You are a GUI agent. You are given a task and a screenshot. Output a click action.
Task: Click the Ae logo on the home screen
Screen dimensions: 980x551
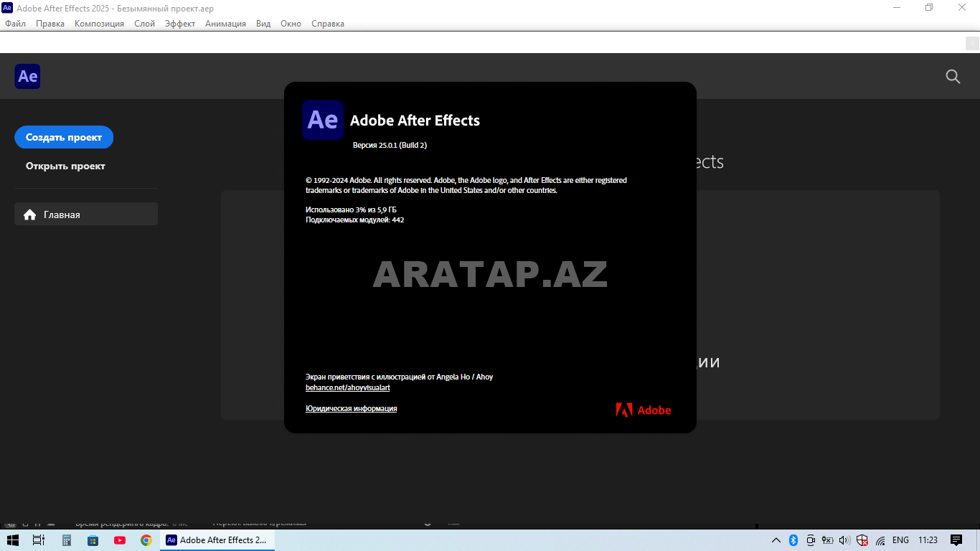click(27, 76)
